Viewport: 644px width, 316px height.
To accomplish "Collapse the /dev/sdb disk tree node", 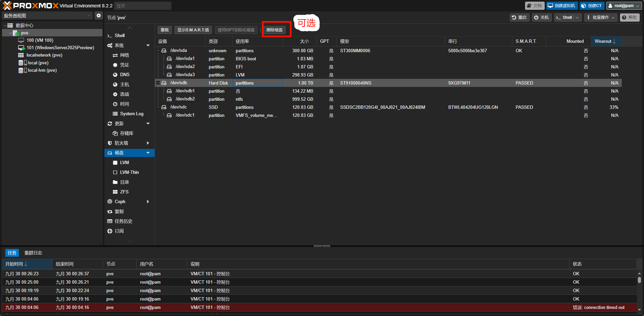I will (158, 83).
